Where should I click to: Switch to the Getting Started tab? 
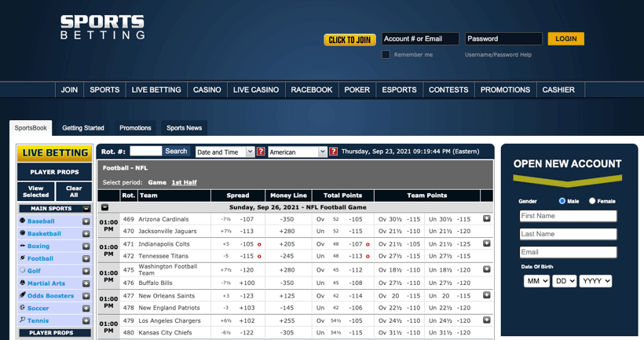(83, 128)
